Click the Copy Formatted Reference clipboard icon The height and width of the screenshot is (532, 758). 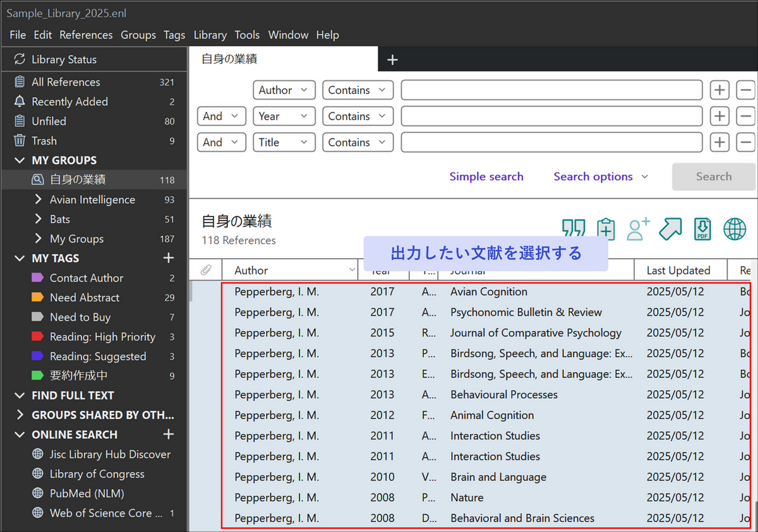click(x=606, y=229)
